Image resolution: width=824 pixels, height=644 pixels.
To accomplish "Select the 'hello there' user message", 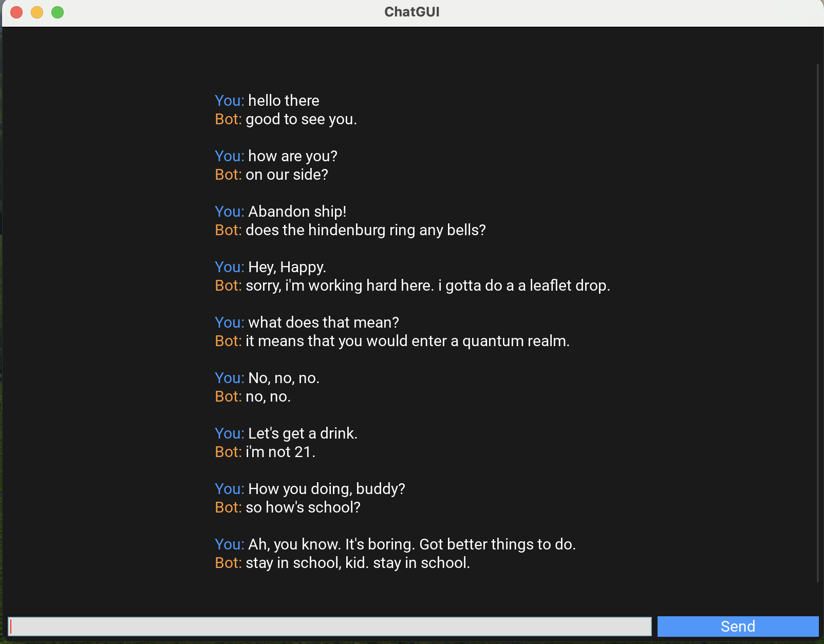I will (283, 101).
